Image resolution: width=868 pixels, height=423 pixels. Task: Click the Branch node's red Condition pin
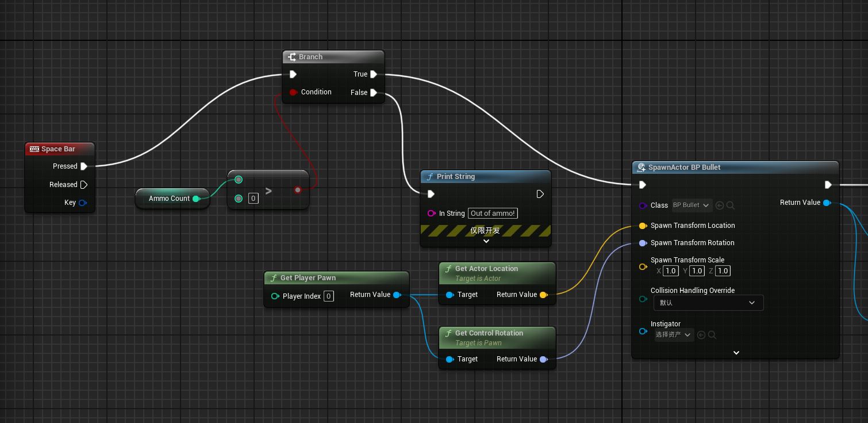click(293, 92)
